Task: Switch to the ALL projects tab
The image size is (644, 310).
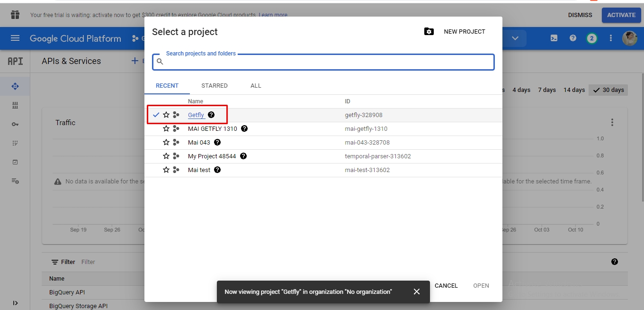Action: click(x=256, y=86)
